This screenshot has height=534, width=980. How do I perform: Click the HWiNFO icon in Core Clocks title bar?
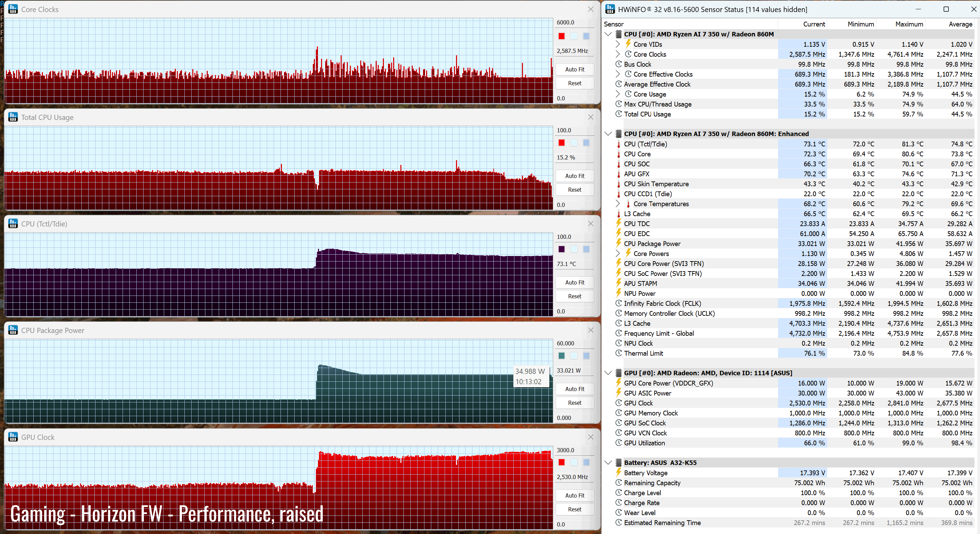click(x=13, y=9)
